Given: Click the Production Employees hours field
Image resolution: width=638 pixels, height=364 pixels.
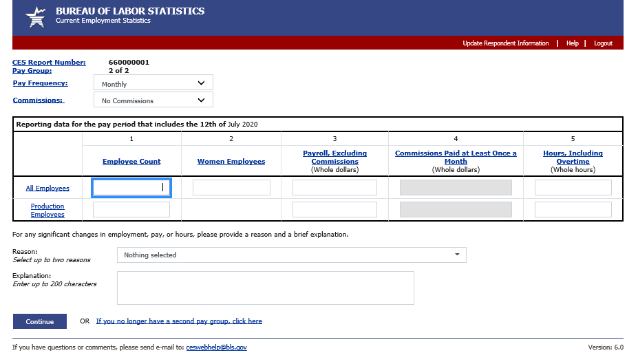Looking at the screenshot, I should coord(573,209).
